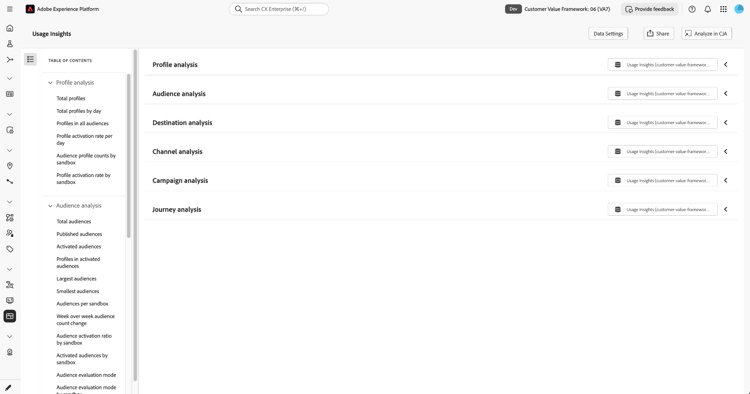Image resolution: width=750 pixels, height=394 pixels.
Task: Jump to Profile activation rate by sandbox
Action: pyautogui.click(x=84, y=179)
